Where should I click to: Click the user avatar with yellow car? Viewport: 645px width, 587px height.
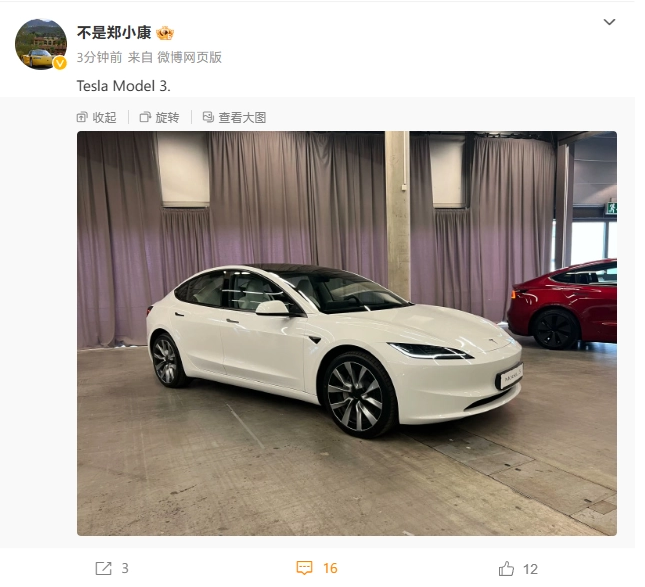click(x=41, y=44)
